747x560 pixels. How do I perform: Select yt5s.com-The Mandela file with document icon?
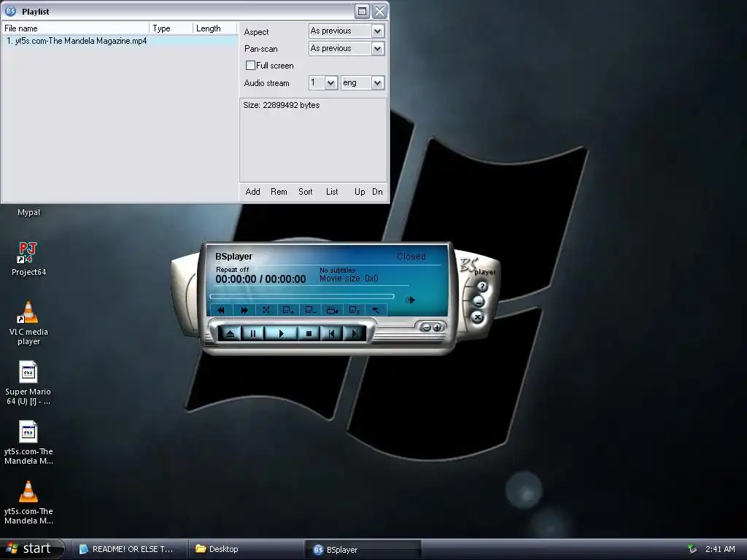coord(28,443)
